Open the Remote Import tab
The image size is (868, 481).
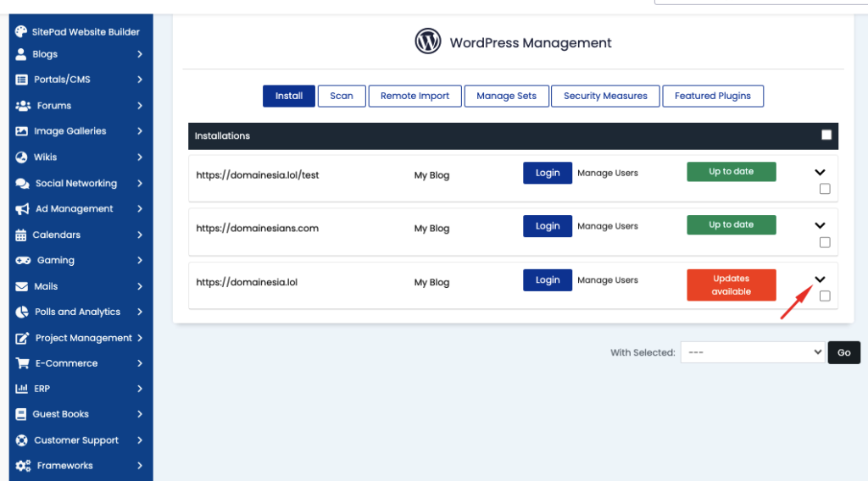tap(415, 96)
